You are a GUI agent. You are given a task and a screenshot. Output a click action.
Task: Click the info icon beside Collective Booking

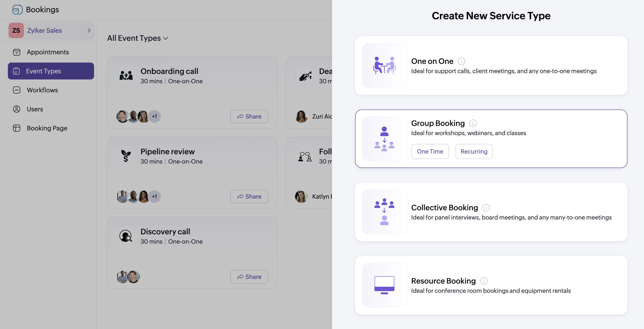click(486, 208)
